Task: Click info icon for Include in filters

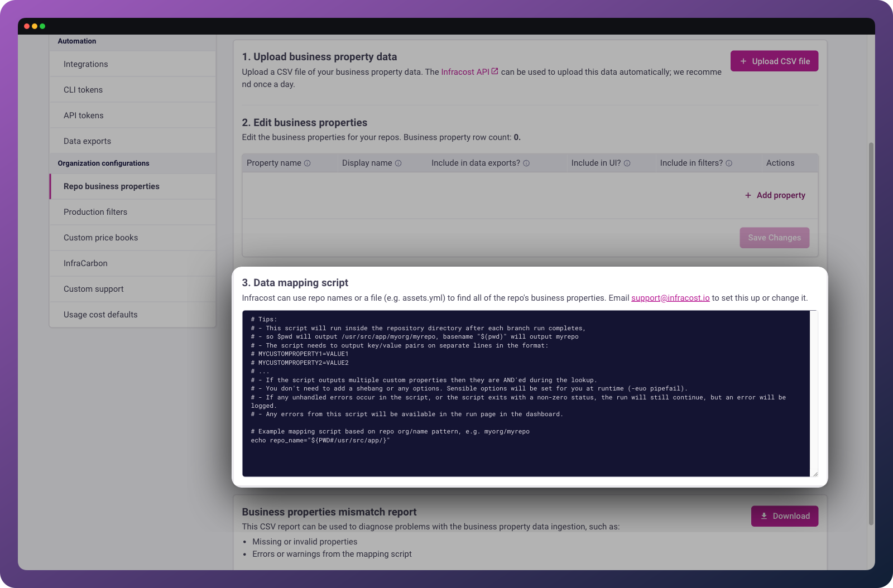Action: point(728,163)
